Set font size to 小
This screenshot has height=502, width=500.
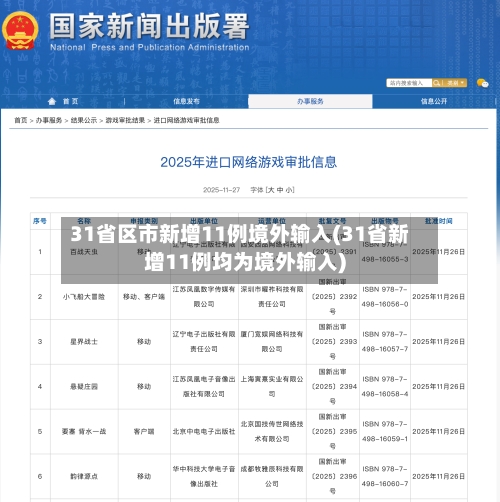(289, 190)
